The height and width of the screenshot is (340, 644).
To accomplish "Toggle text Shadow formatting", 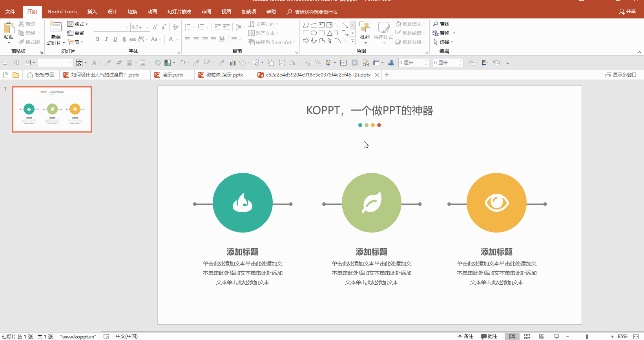I will [124, 39].
